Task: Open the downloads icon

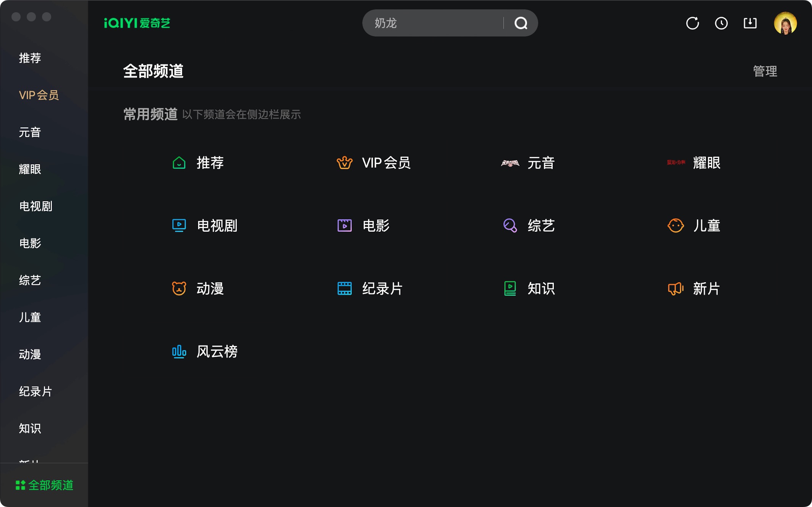Action: 750,23
